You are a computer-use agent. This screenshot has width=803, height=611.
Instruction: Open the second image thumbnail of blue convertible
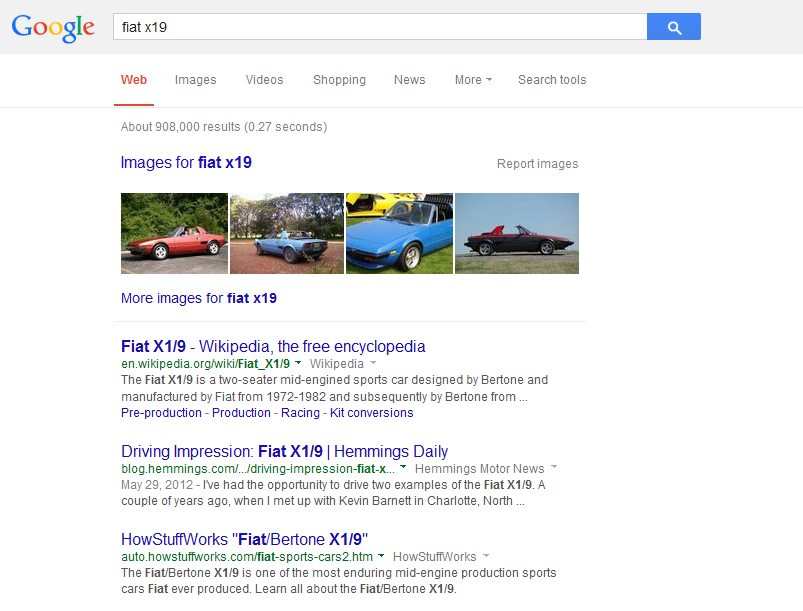point(287,233)
